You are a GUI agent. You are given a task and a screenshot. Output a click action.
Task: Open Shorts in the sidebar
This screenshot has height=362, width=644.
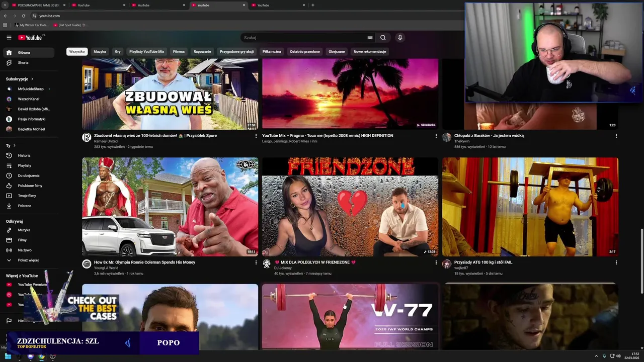click(30, 62)
